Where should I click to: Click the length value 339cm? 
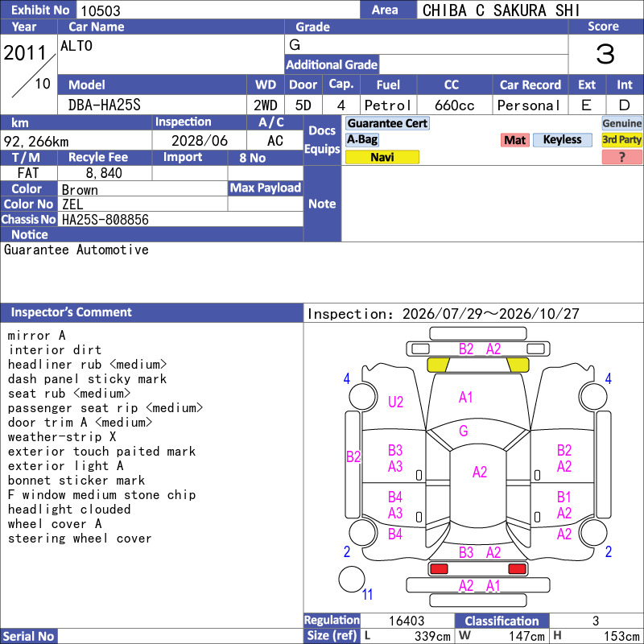[x=432, y=636]
